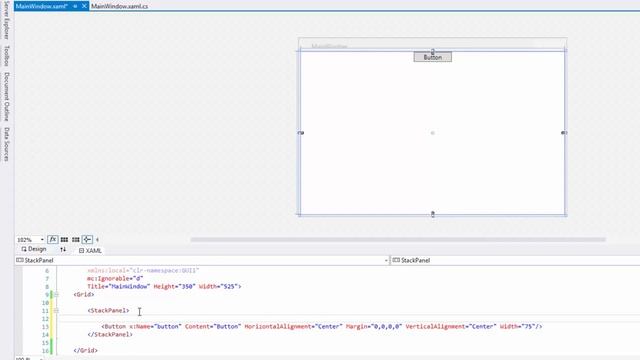
Task: Click the Width="75" attribute
Action: click(518, 327)
